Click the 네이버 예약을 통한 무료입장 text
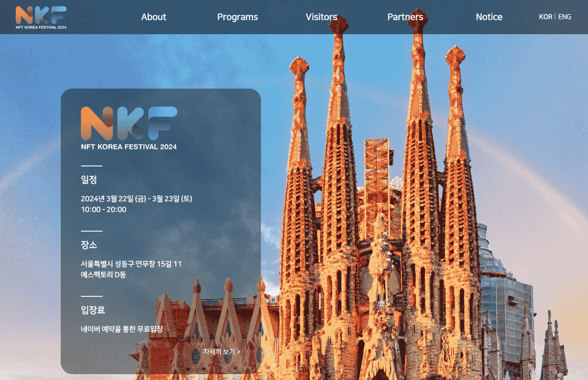The height and width of the screenshot is (380, 588). [x=121, y=329]
